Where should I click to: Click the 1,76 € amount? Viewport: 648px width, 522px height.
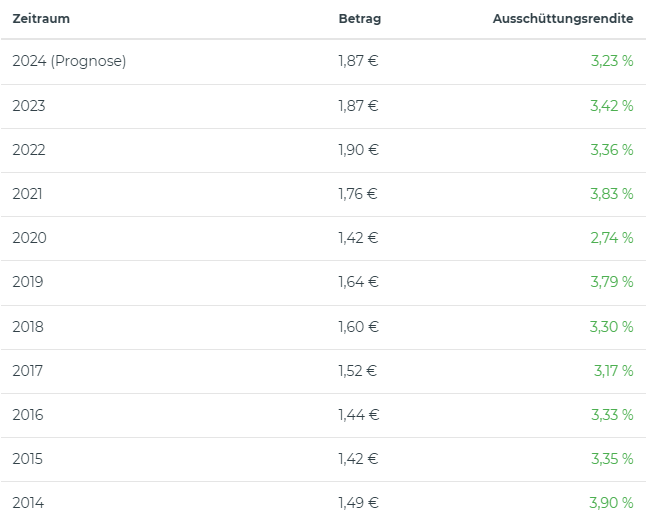[358, 194]
